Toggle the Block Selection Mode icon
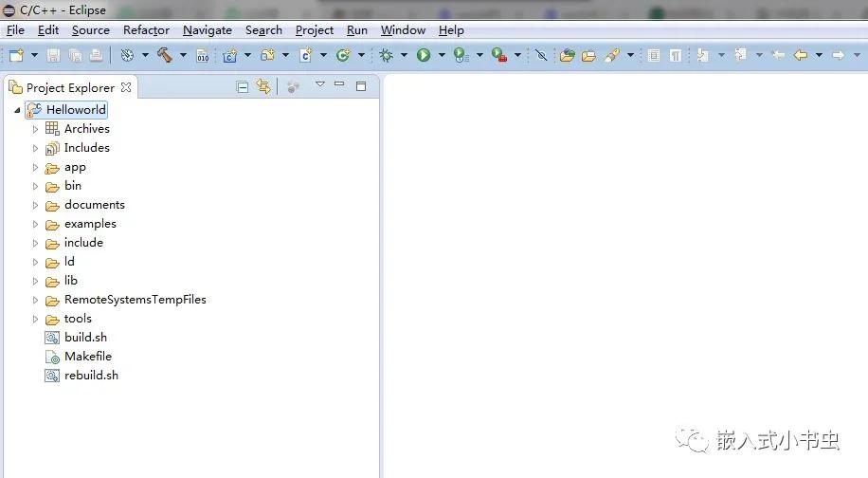The image size is (868, 478). (x=654, y=55)
